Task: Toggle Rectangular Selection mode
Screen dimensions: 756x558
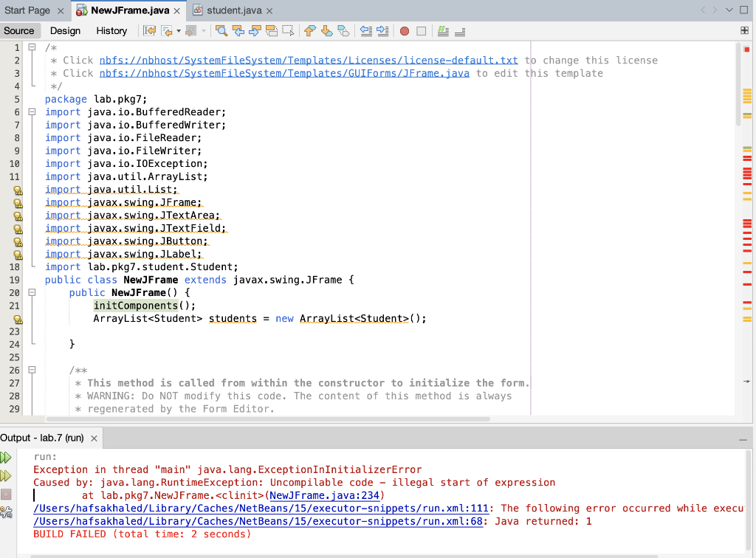Action: click(x=286, y=31)
